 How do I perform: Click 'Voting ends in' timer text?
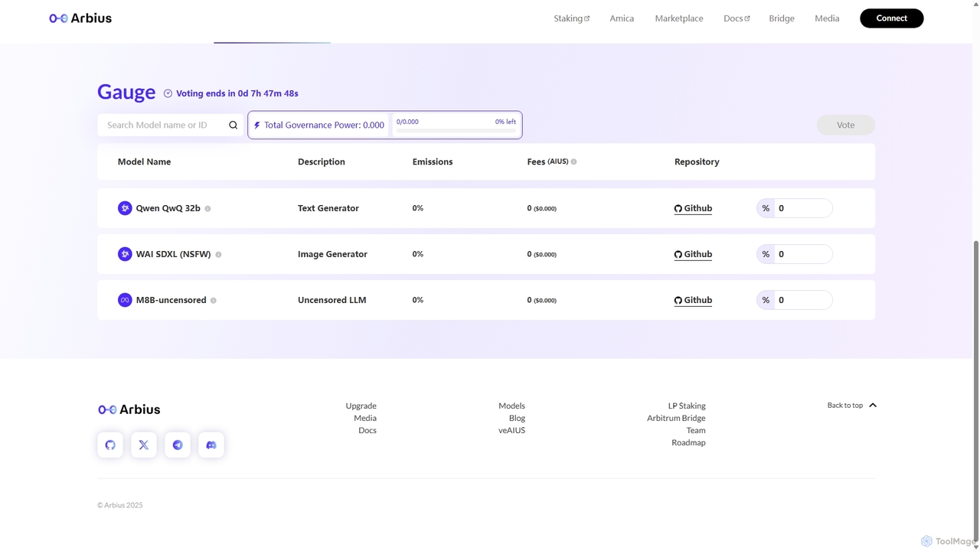237,93
